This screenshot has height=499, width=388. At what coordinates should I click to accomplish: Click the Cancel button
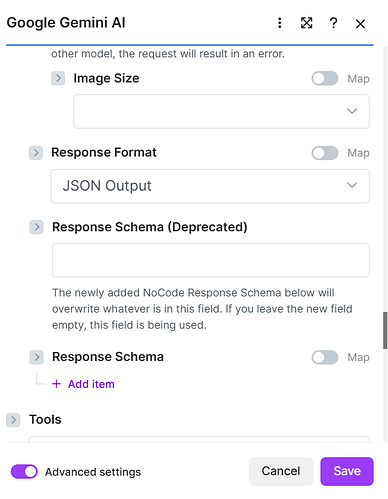tap(281, 471)
